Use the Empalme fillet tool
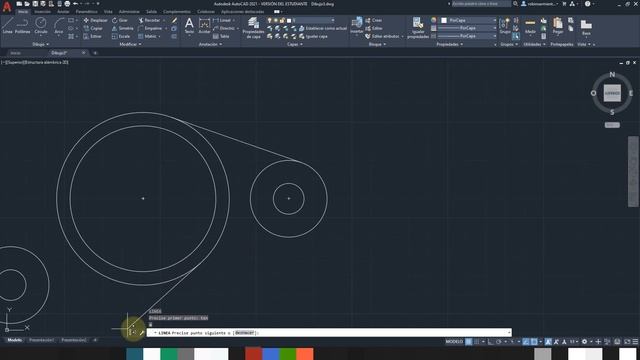 coord(150,28)
